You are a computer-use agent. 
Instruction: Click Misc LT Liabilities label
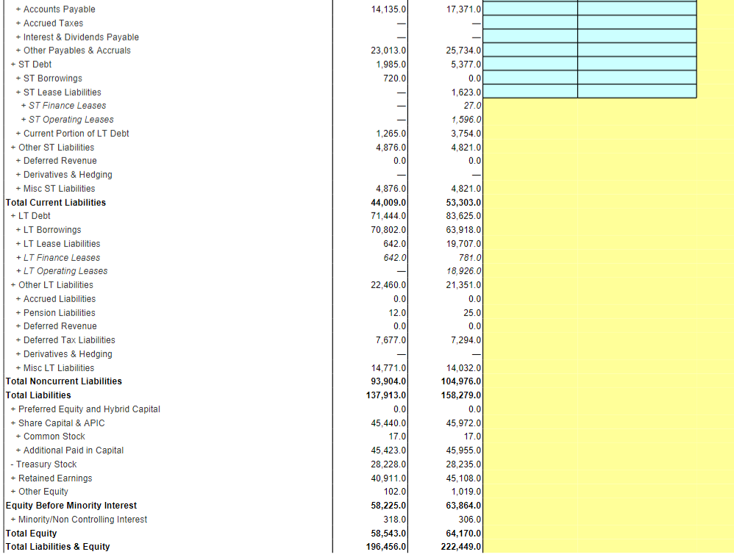59,368
